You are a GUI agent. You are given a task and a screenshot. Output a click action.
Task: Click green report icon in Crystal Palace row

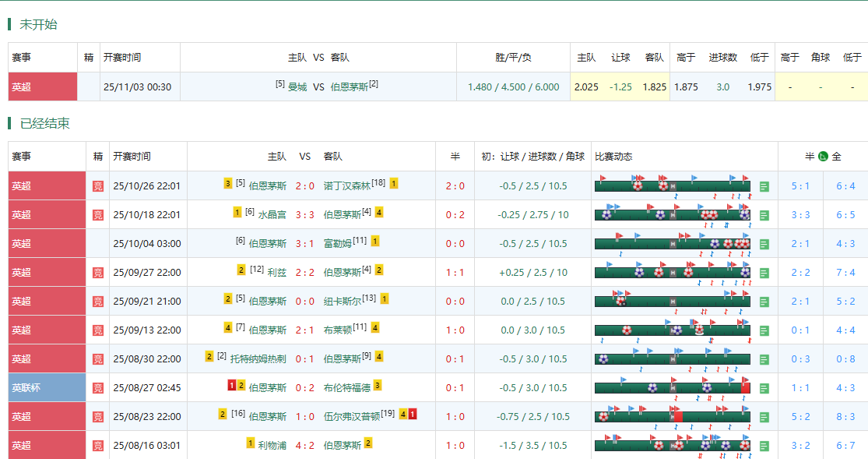[x=764, y=215]
